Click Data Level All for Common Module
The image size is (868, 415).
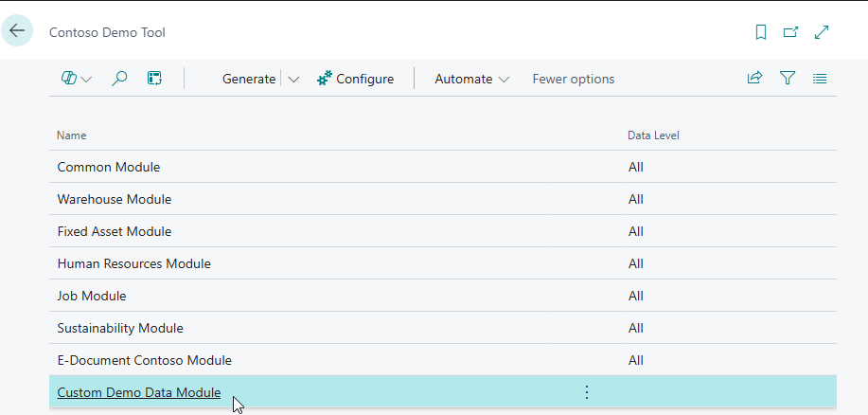[635, 167]
